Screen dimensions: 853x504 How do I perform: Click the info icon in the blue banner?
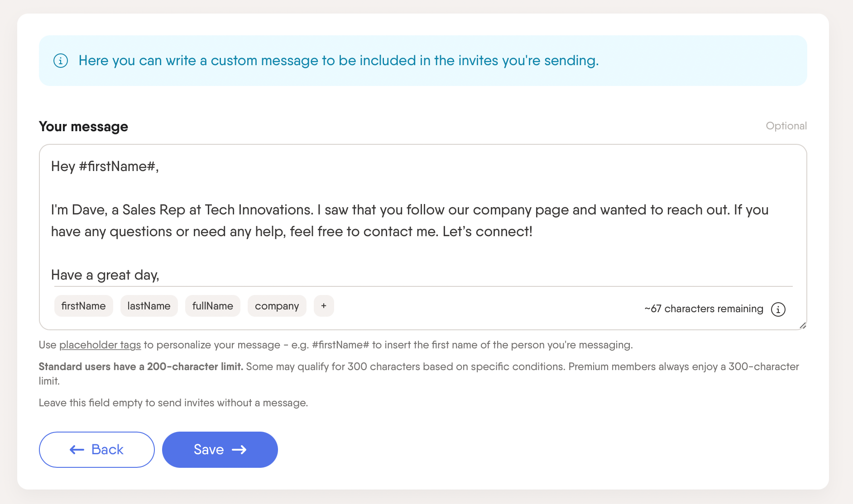(x=61, y=61)
